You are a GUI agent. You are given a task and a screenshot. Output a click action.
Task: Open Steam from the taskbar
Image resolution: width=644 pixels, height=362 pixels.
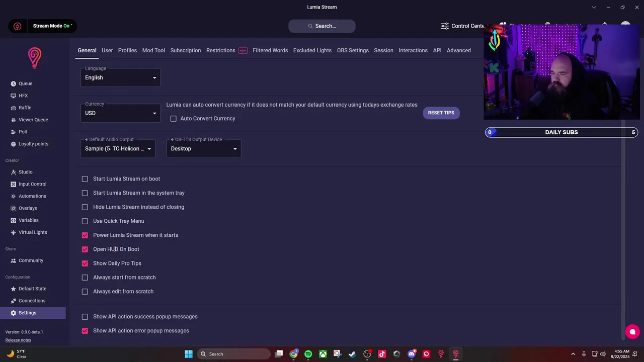pos(352,354)
